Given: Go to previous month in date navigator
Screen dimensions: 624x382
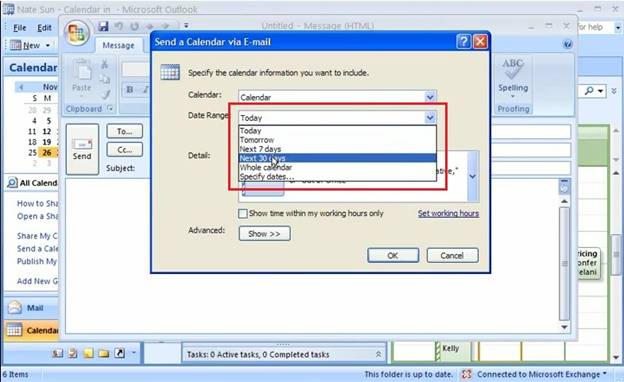Looking at the screenshot, I should 21,87.
